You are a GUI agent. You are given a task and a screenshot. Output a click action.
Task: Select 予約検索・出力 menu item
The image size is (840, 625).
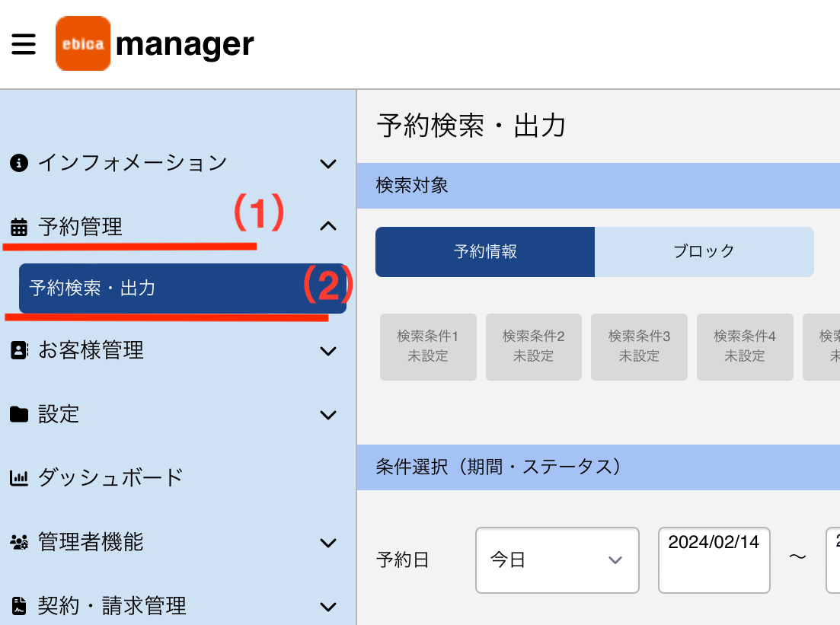click(183, 288)
